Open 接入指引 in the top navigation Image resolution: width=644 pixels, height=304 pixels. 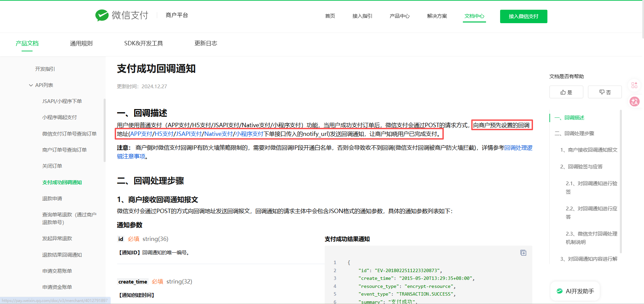pyautogui.click(x=362, y=16)
